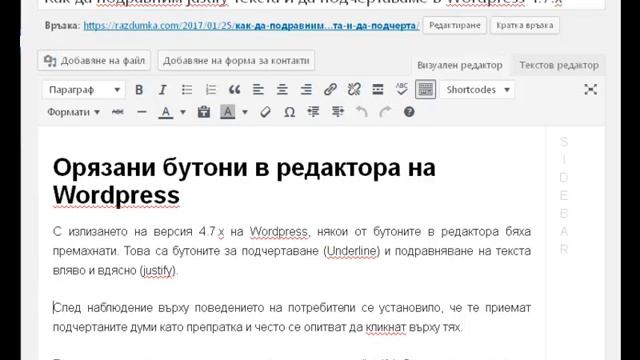Remove link with unlink icon
Image resolution: width=640 pixels, height=360 pixels.
[354, 90]
